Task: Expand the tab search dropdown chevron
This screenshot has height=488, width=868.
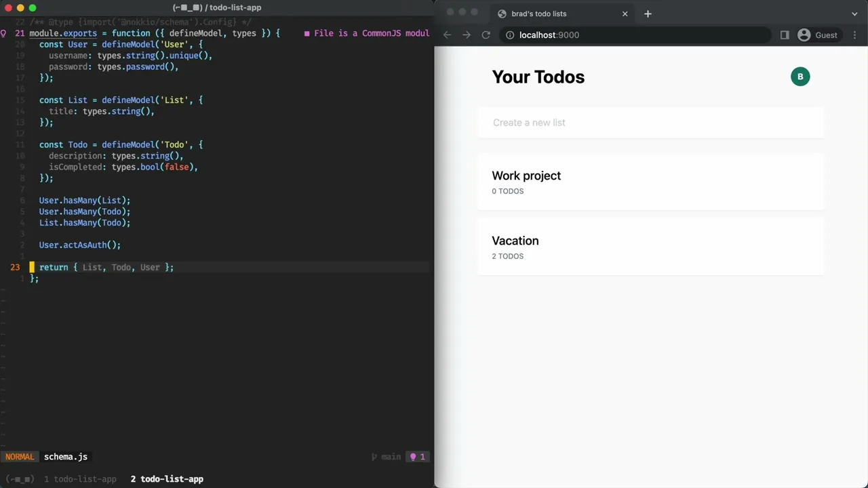Action: pos(854,14)
